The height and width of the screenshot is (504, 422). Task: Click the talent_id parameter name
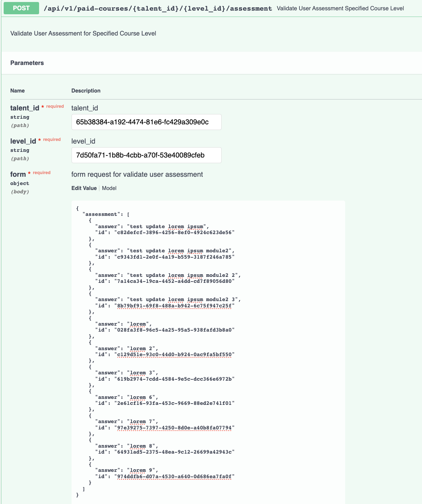click(25, 108)
